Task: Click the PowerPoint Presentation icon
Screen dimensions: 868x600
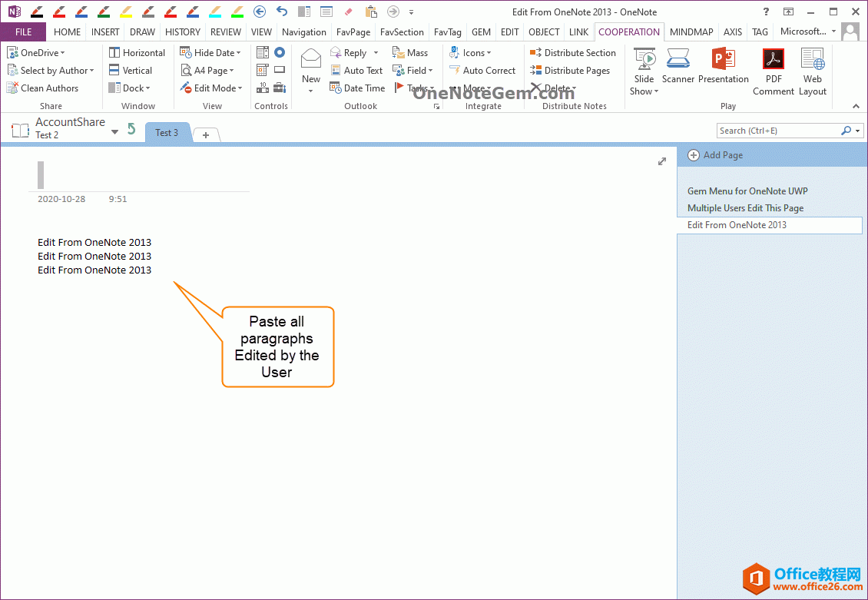Action: click(x=723, y=66)
